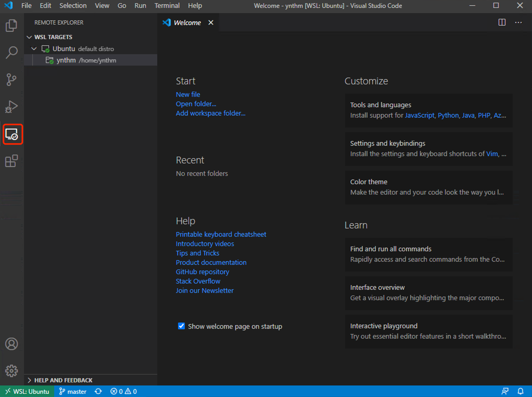The width and height of the screenshot is (532, 397).
Task: Open the Manage gear icon
Action: click(x=11, y=371)
